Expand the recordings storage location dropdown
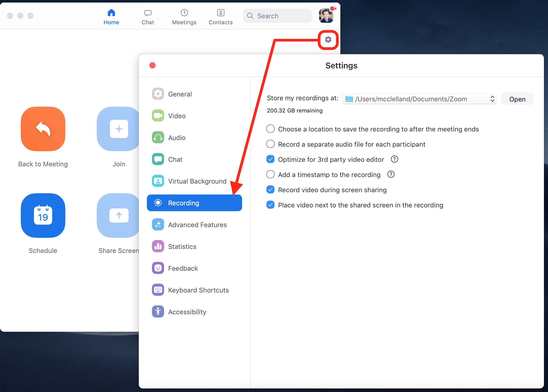 (x=419, y=99)
